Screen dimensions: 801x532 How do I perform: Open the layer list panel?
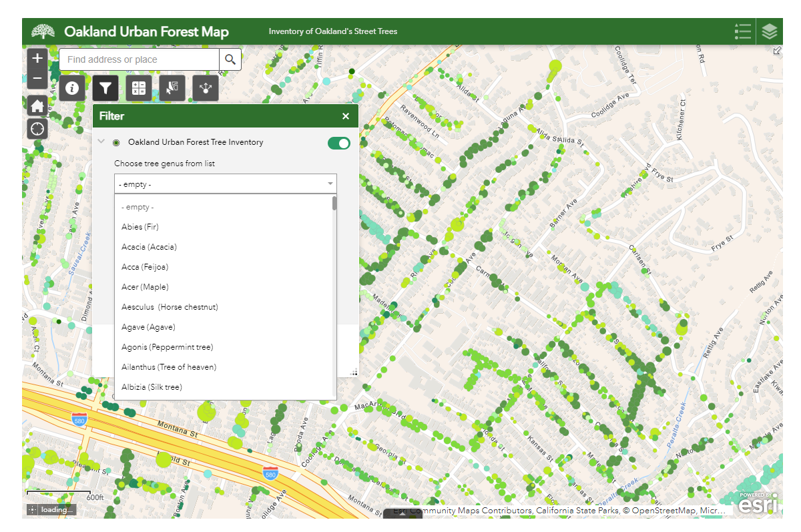point(770,31)
